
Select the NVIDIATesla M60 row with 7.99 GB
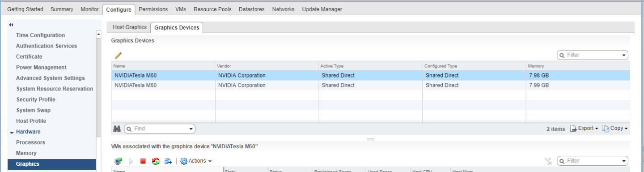coord(370,85)
